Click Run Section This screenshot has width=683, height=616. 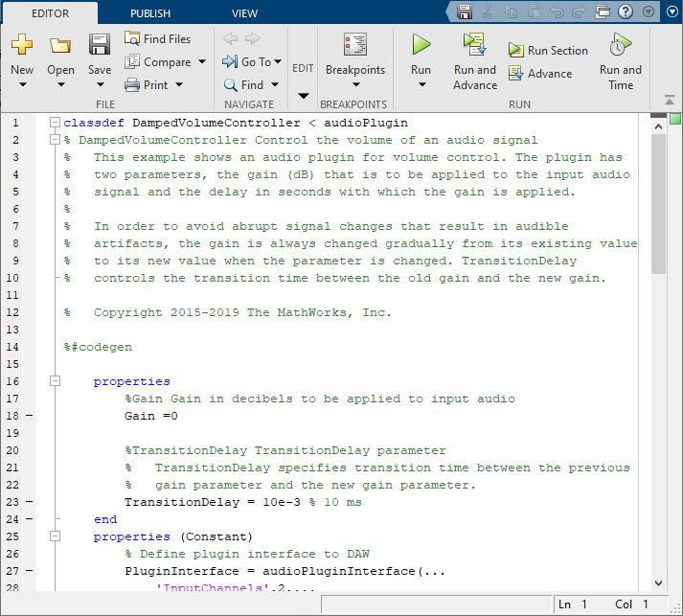[548, 51]
